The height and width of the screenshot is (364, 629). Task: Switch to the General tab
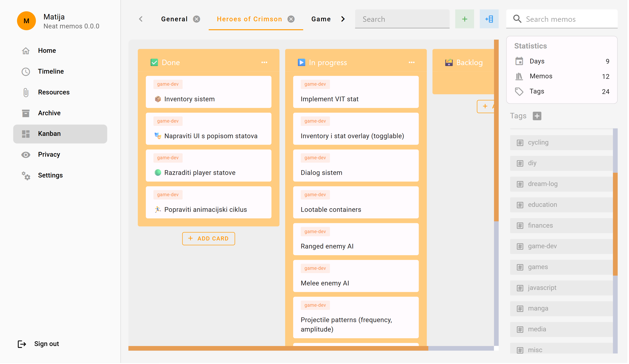click(175, 19)
